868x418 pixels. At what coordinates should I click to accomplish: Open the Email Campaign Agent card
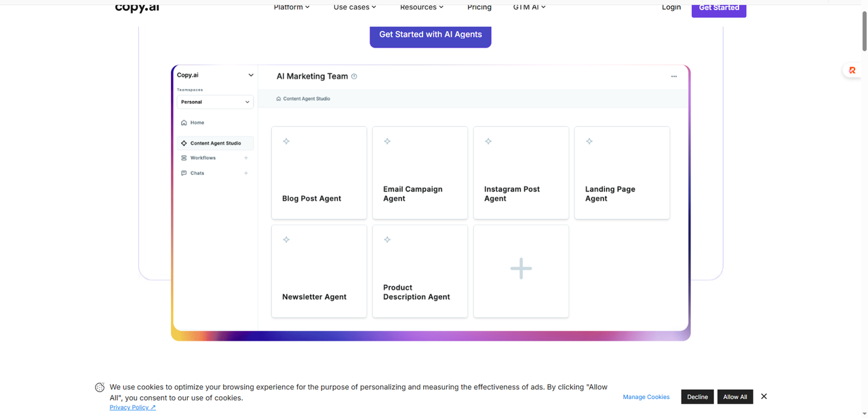pos(420,173)
